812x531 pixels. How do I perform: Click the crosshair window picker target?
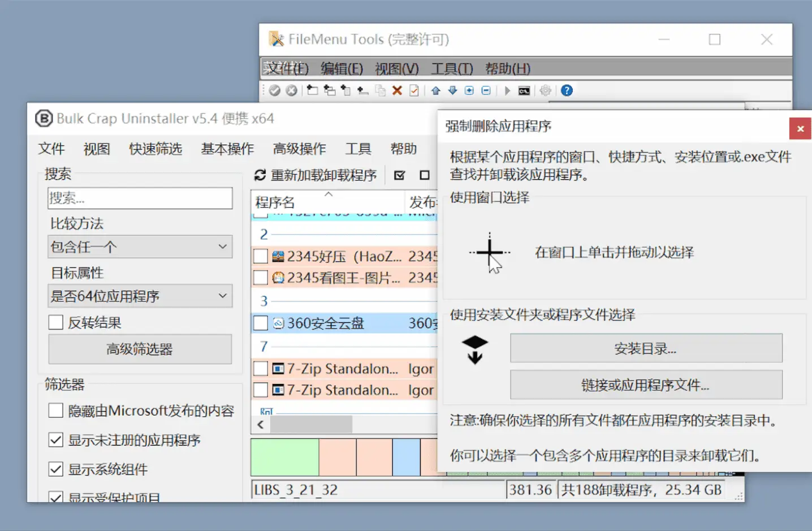pyautogui.click(x=489, y=252)
